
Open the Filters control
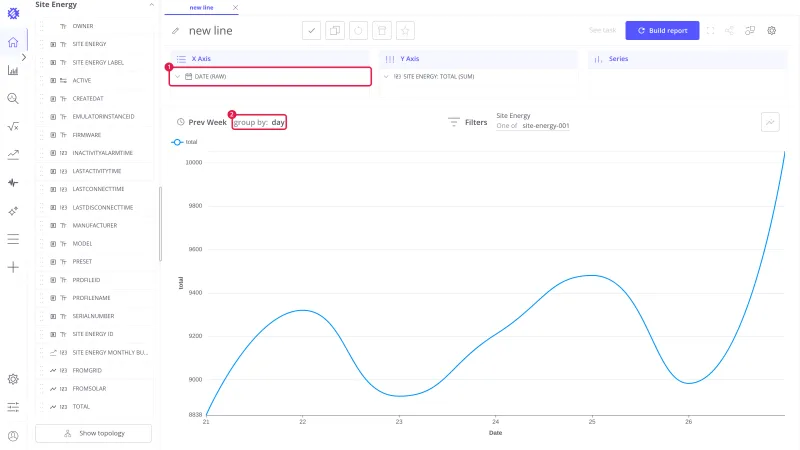click(468, 122)
